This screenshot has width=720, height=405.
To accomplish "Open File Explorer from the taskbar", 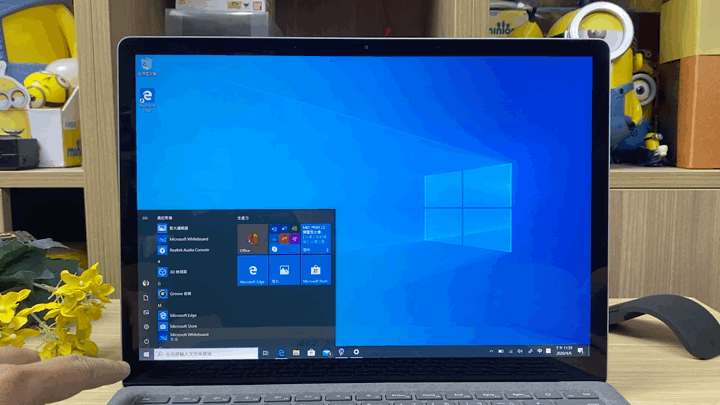I will coord(296,353).
